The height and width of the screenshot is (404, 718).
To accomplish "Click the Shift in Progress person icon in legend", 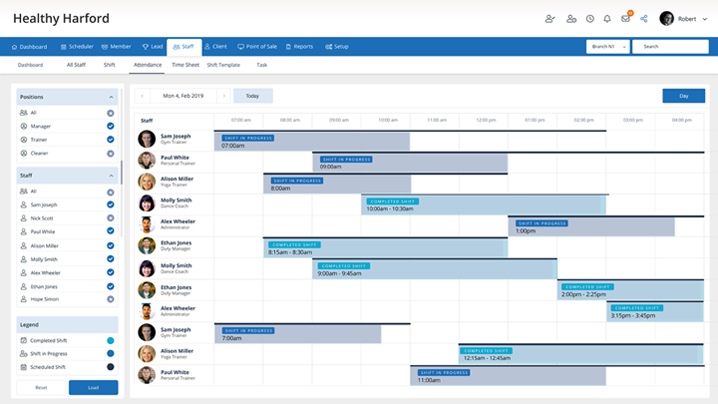I will [24, 354].
